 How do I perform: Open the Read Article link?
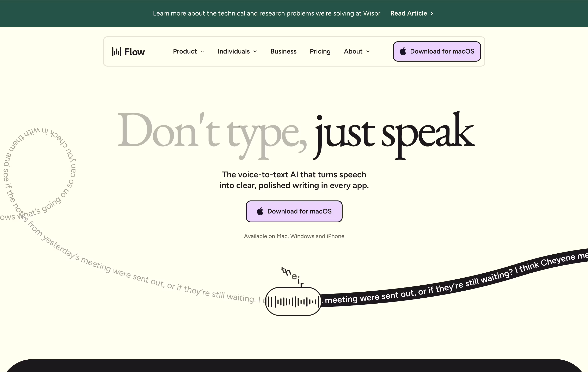tap(412, 13)
